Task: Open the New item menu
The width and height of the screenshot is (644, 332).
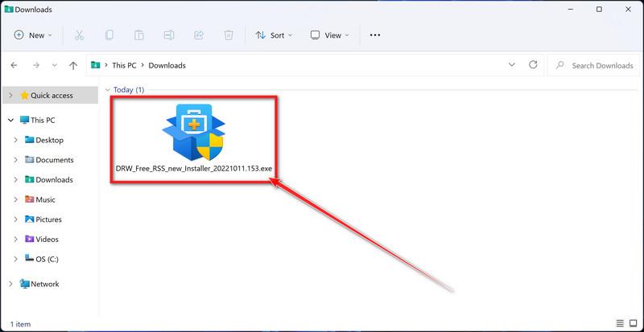Action: tap(33, 35)
